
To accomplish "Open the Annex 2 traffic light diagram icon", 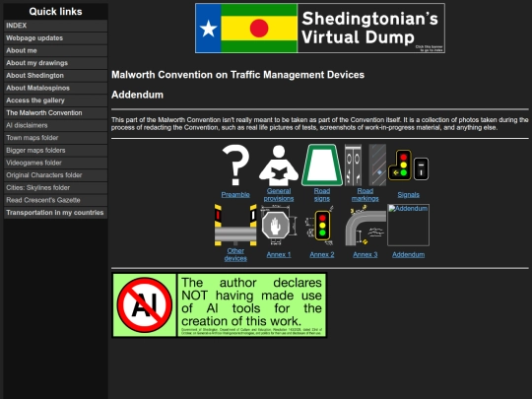I will 321,225.
